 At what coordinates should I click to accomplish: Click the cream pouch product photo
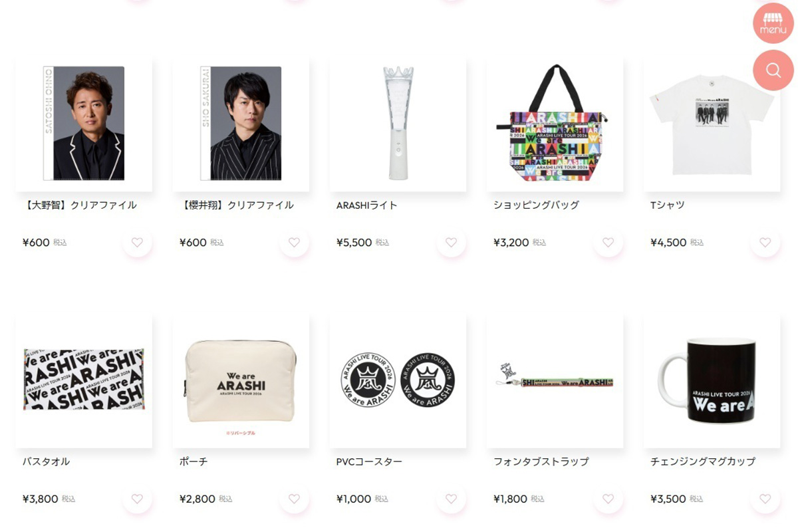(x=241, y=380)
